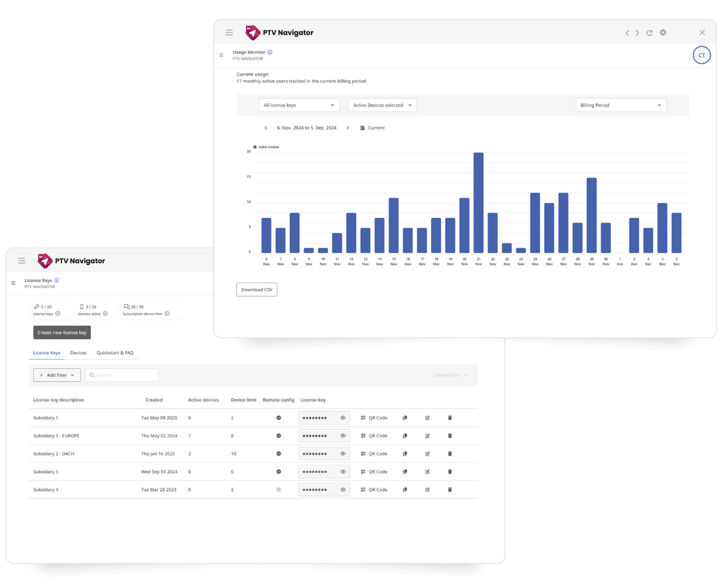The width and height of the screenshot is (723, 588).
Task: Edit the Subsidiary 2 - DACH license key
Action: coord(427,454)
